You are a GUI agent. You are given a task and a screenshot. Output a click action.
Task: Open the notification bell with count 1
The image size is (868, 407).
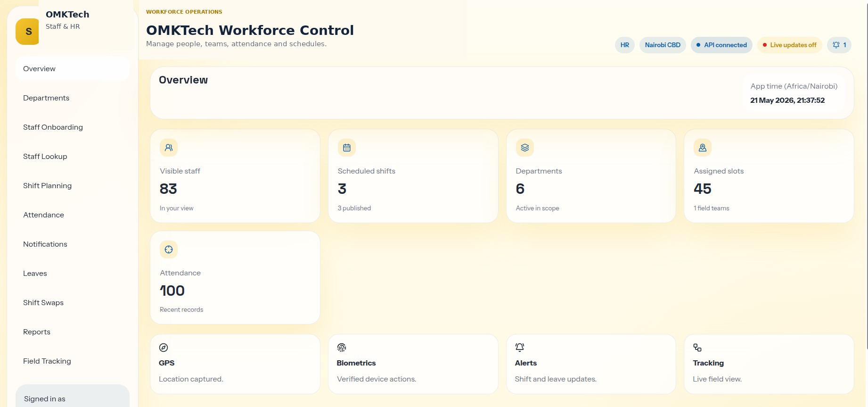pos(839,45)
